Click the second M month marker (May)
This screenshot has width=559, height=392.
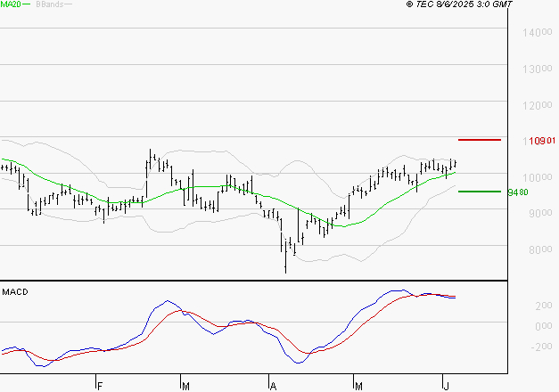pyautogui.click(x=358, y=387)
